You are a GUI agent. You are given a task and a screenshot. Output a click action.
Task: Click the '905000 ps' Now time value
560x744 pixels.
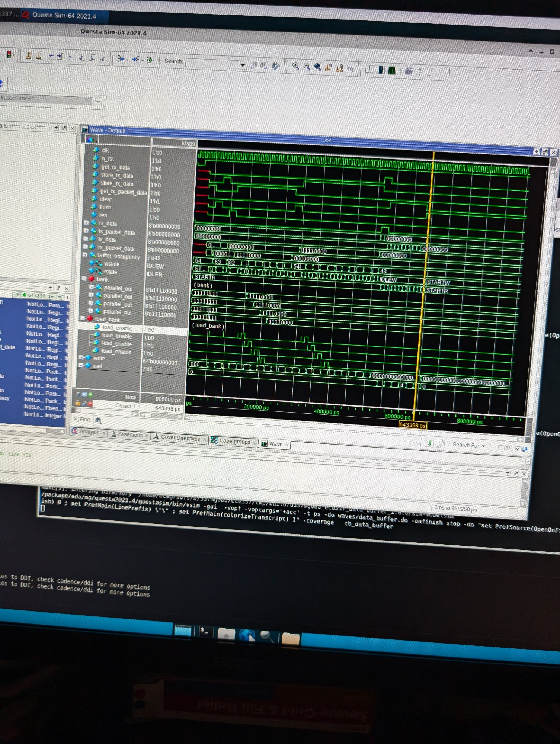pos(168,400)
